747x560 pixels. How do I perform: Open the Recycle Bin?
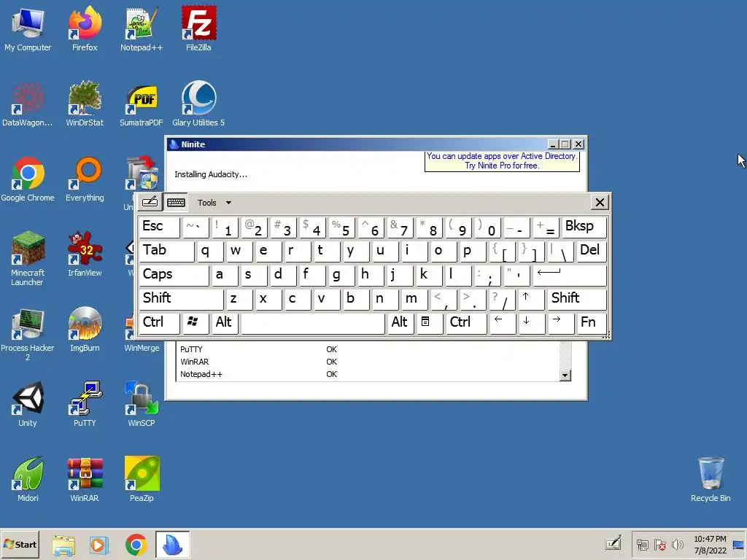coord(711,479)
